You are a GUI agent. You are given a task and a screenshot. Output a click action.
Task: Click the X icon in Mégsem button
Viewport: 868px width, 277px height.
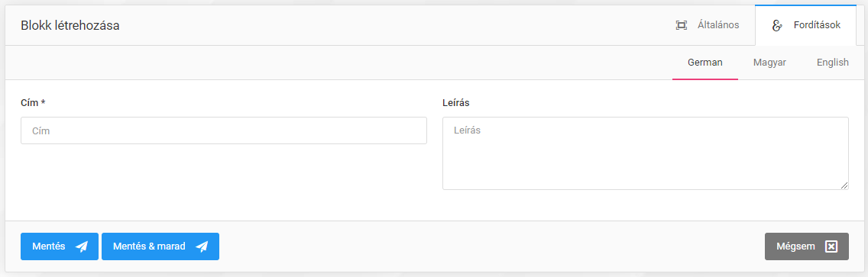[831, 246]
